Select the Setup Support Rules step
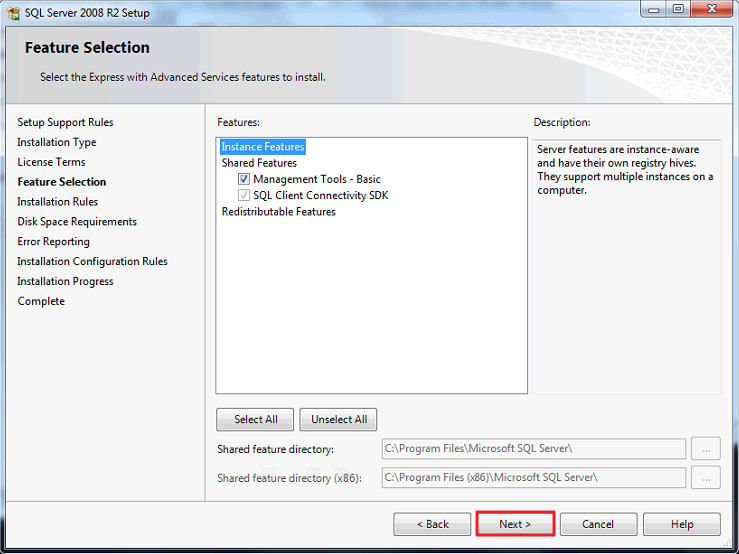 [x=66, y=122]
